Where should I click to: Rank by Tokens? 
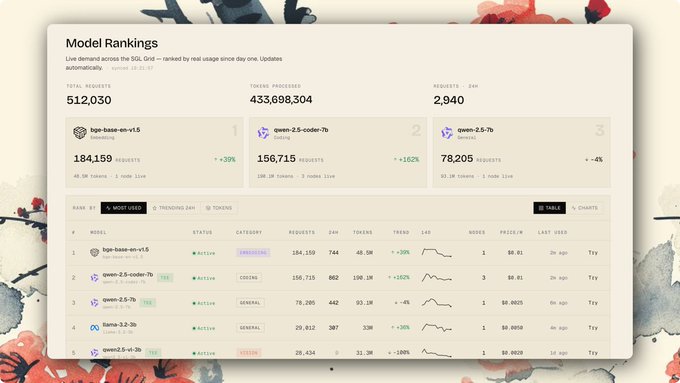[x=219, y=208]
